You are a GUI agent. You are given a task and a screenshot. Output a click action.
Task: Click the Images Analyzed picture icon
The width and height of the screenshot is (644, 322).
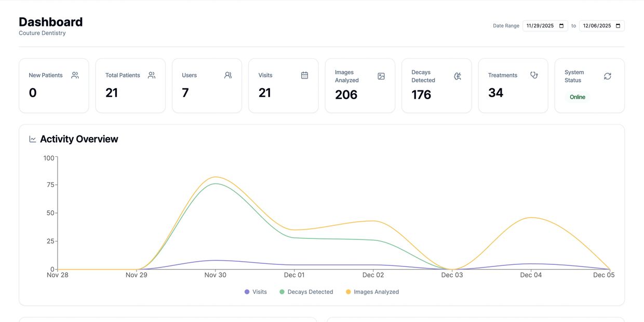(381, 76)
